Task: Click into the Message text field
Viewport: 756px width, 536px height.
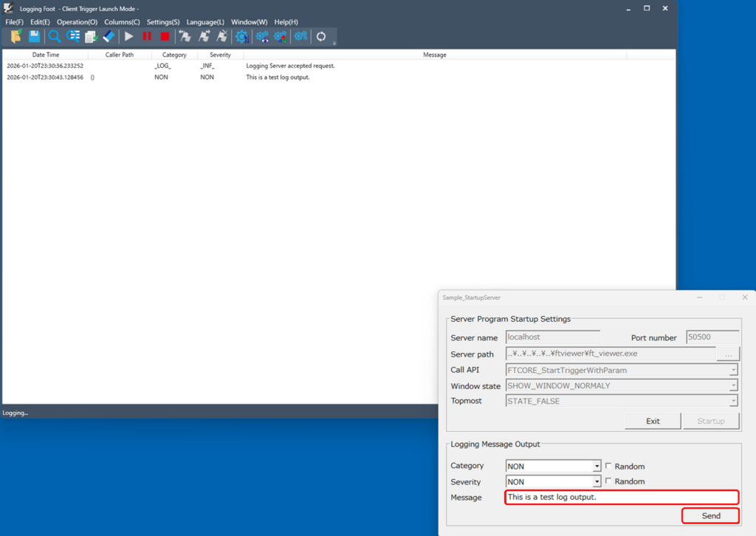Action: click(x=621, y=497)
